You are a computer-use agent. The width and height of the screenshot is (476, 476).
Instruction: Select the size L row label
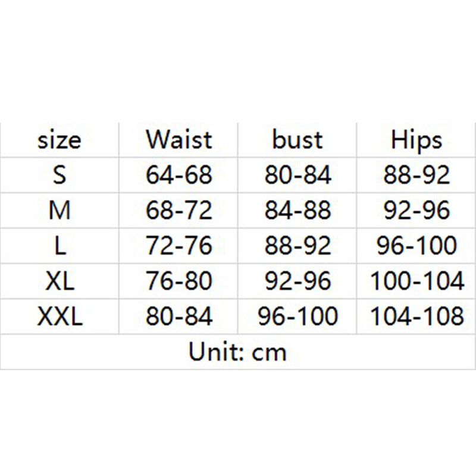59,246
